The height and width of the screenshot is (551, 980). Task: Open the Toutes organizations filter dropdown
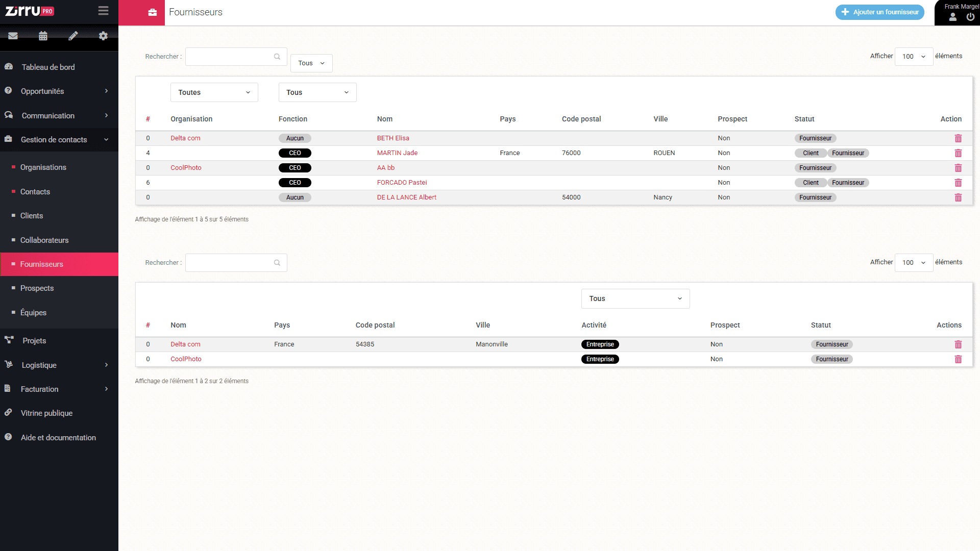coord(214,92)
